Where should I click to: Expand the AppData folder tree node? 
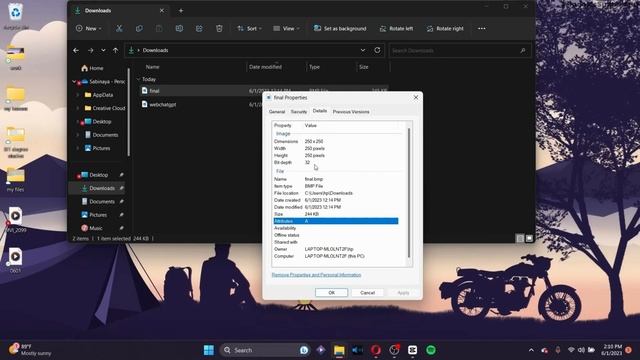78,95
